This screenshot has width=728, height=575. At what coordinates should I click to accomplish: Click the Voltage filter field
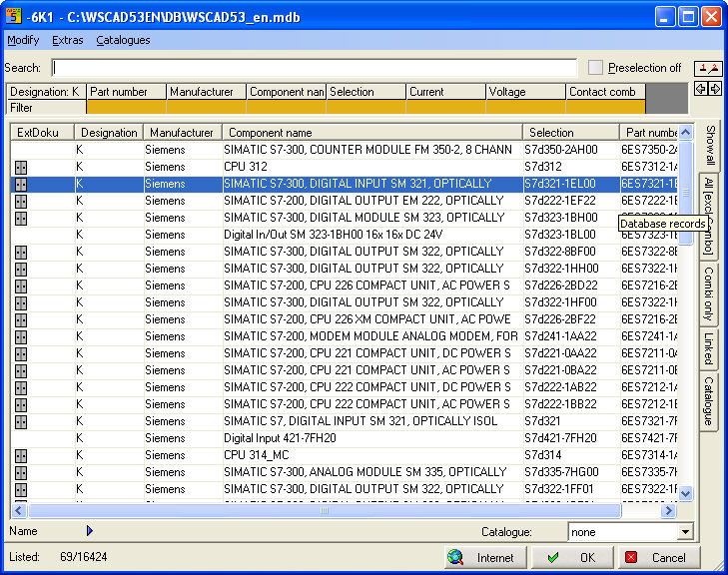click(525, 107)
